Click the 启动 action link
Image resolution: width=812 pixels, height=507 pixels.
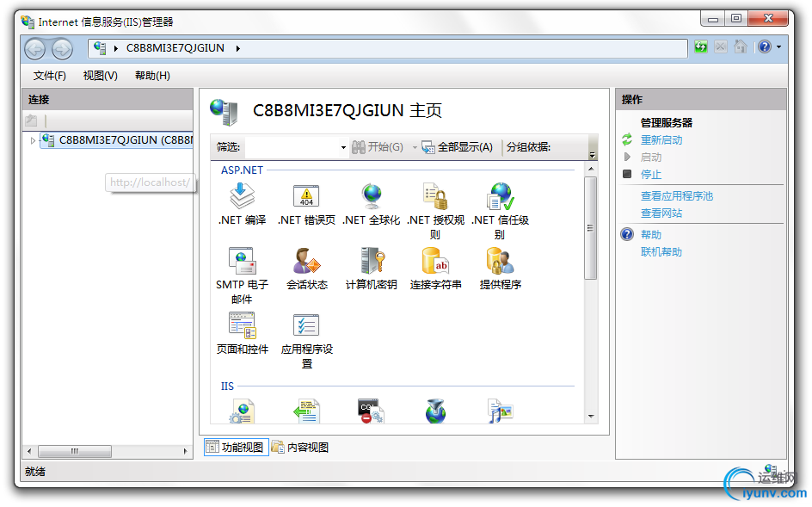(651, 157)
